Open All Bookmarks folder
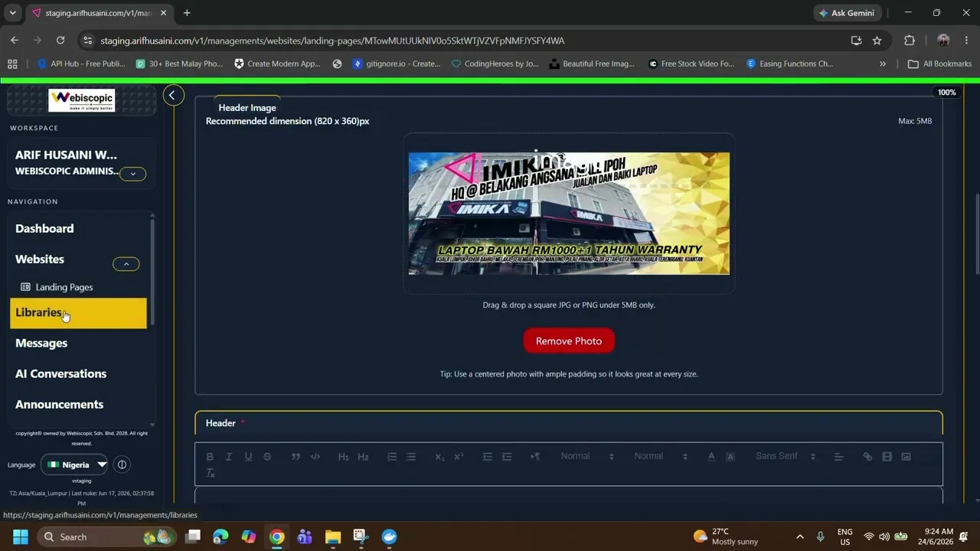The width and height of the screenshot is (980, 551). pos(939,64)
